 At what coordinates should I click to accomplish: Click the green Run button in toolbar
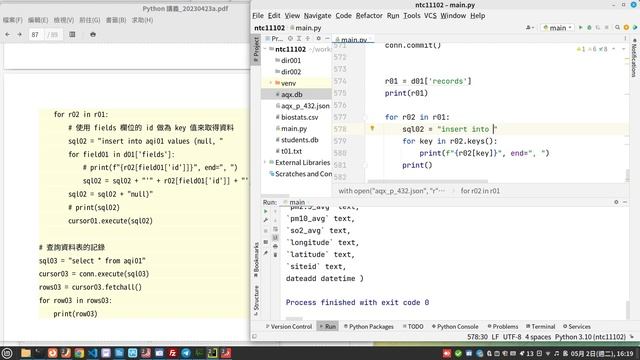tap(581, 27)
